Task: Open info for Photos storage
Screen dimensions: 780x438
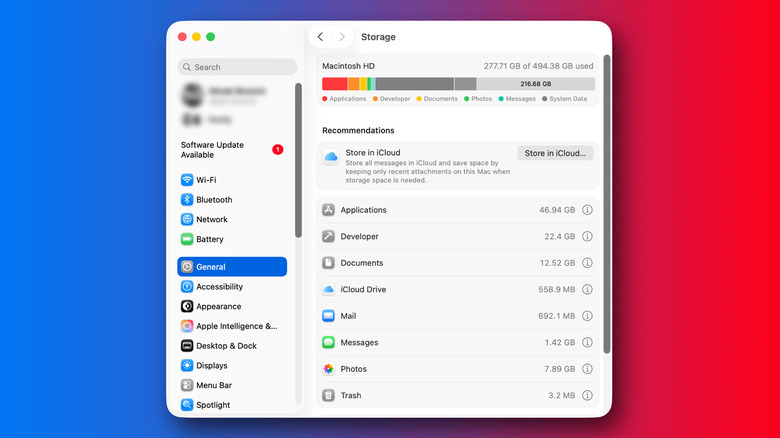Action: point(587,369)
